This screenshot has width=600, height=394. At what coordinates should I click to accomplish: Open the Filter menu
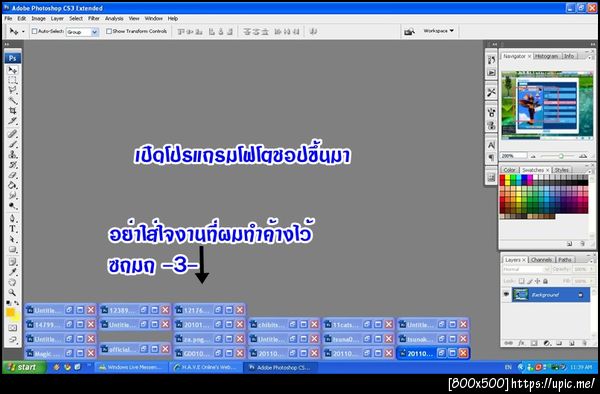point(93,18)
